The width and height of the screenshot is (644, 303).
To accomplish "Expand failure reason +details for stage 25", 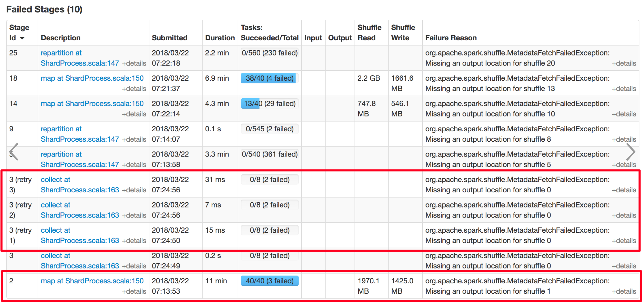I will point(624,63).
